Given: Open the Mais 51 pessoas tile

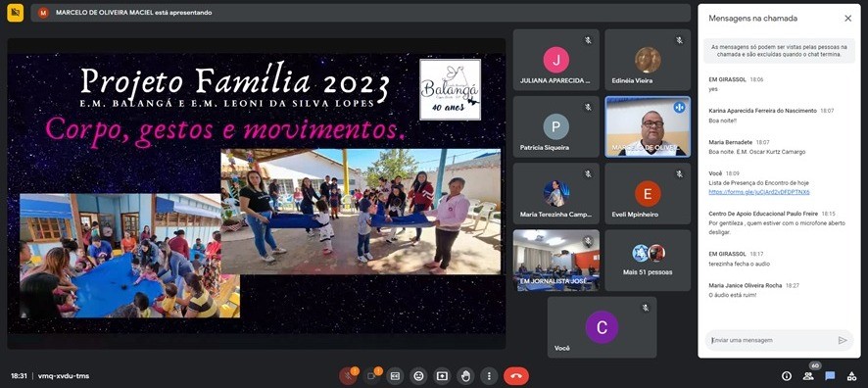Looking at the screenshot, I should (648, 261).
